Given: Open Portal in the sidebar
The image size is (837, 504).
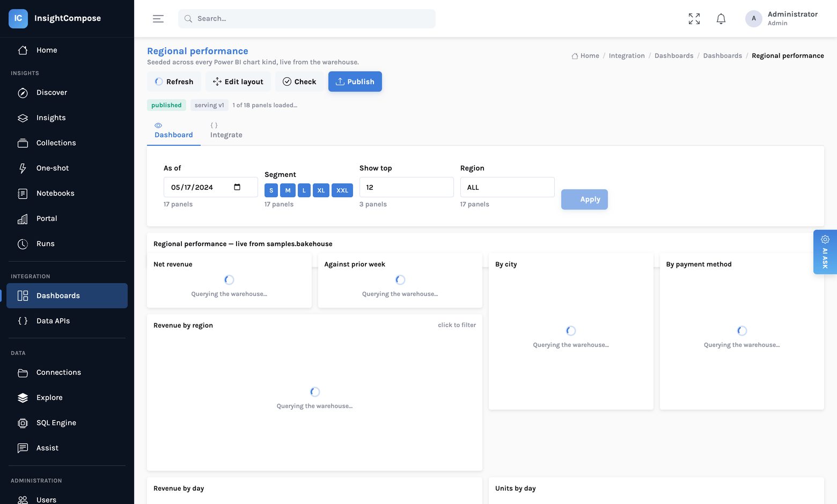Looking at the screenshot, I should [67, 219].
